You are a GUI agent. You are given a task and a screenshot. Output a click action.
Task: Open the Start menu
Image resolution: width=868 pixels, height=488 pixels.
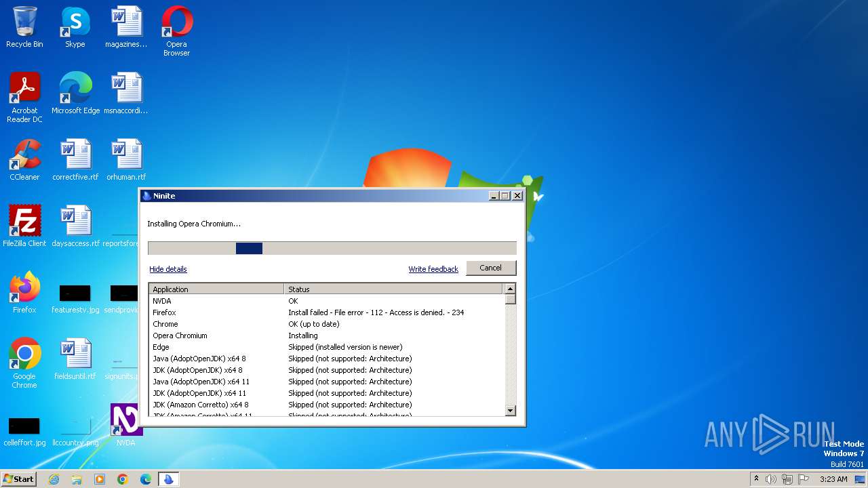coord(19,479)
